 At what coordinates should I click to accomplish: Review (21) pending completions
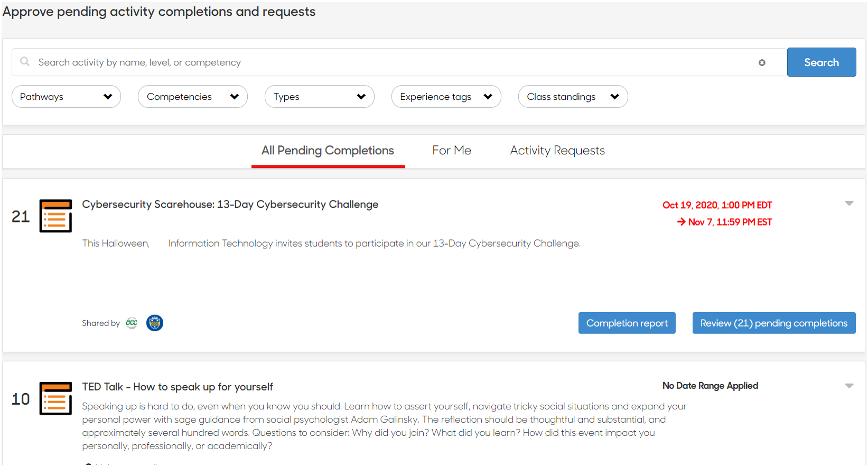pyautogui.click(x=774, y=323)
